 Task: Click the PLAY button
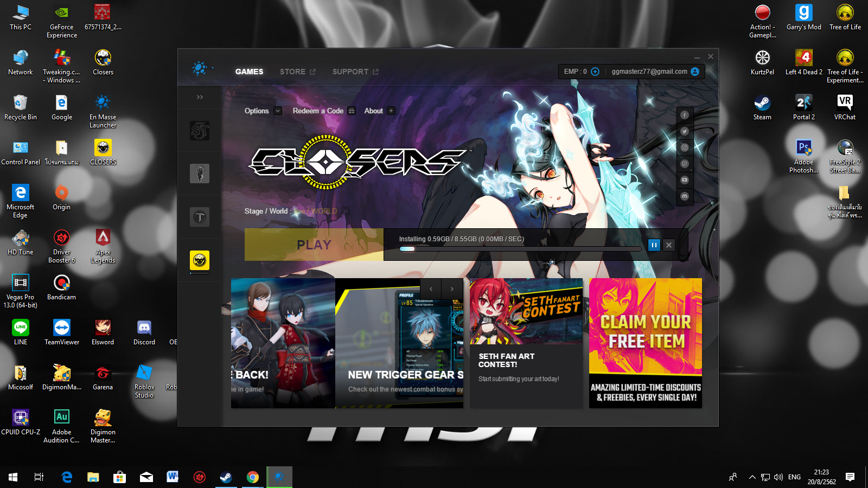[314, 245]
